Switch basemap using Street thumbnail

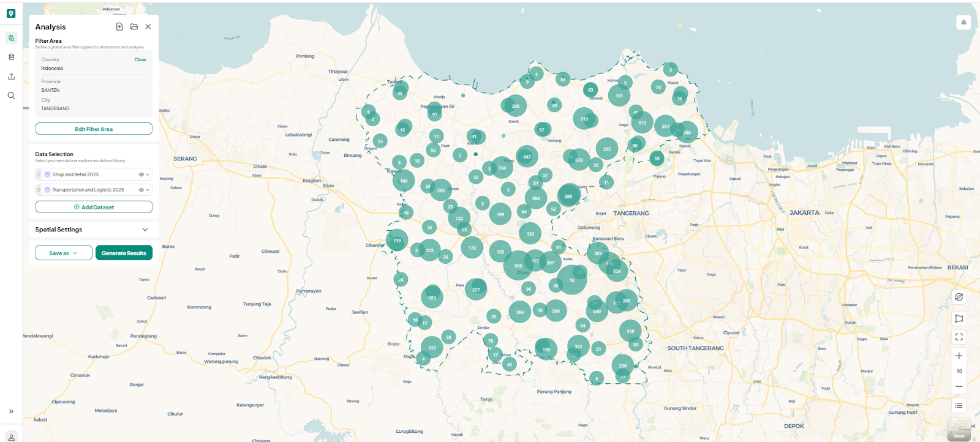(x=959, y=430)
